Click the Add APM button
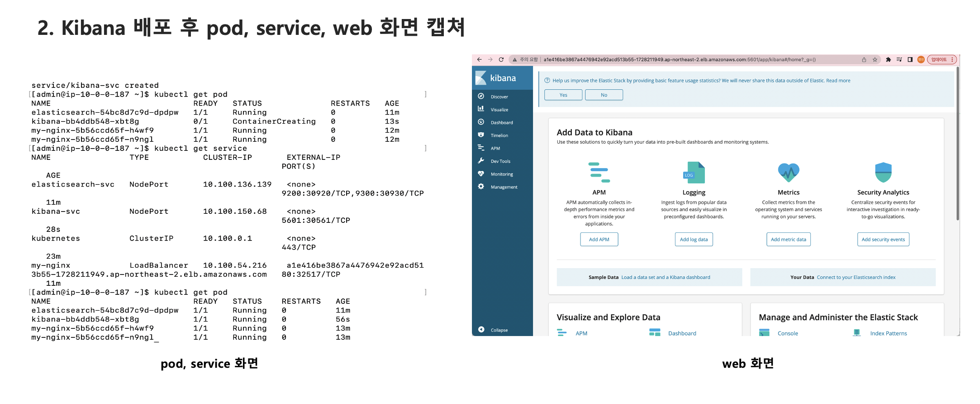The image size is (980, 404). 599,240
